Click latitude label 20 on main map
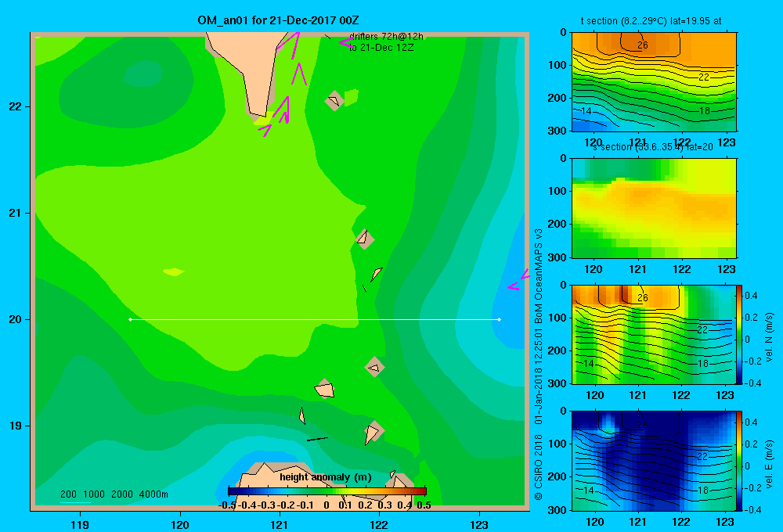 click(16, 319)
